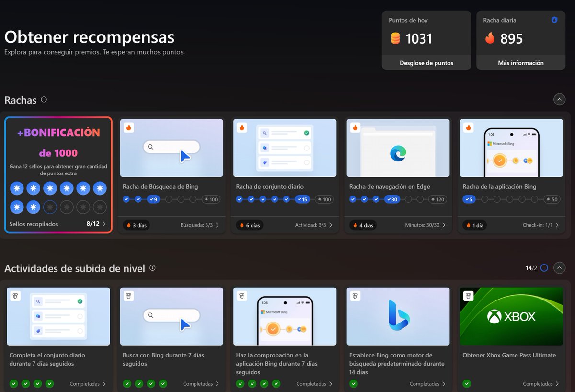Click the 5 milestone in Bing app streak progress

[x=469, y=199]
